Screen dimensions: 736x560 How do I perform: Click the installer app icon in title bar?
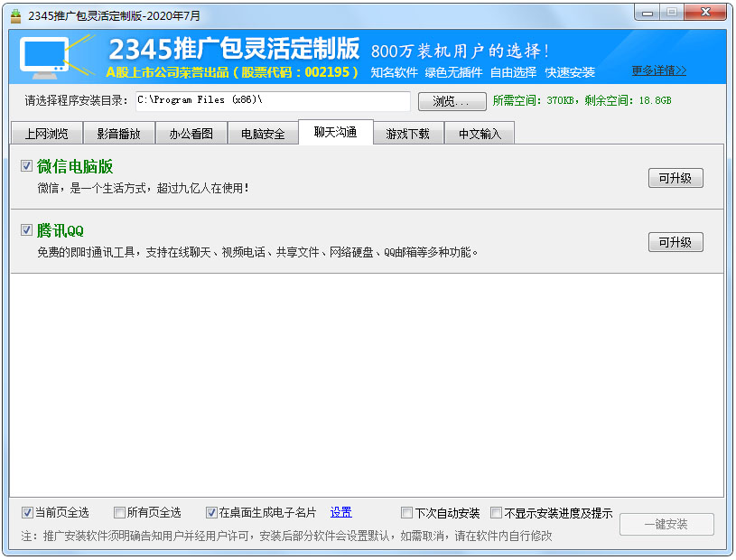[x=16, y=16]
